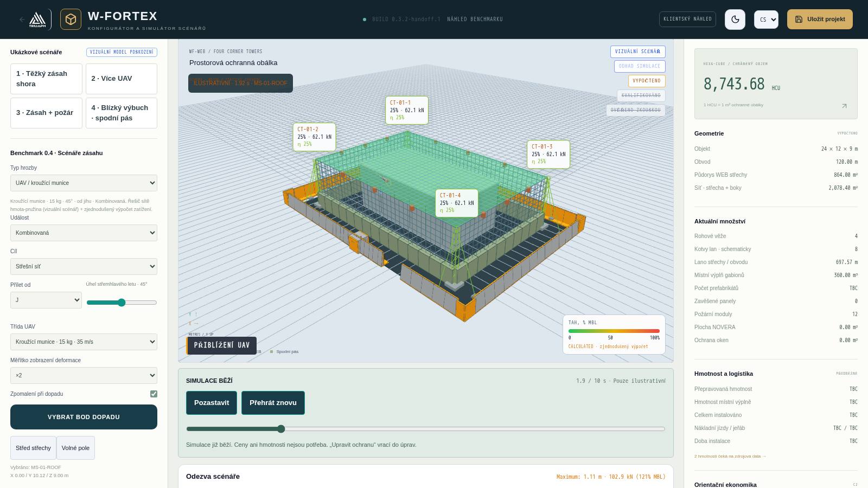868x488 pixels.
Task: Click Vizuální scénář badge
Action: [x=637, y=52]
